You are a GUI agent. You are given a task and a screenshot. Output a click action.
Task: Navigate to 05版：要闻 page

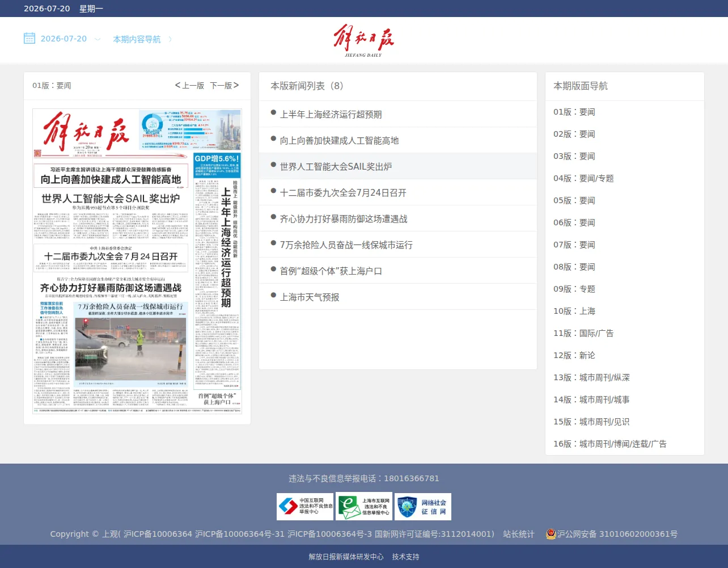click(x=574, y=200)
